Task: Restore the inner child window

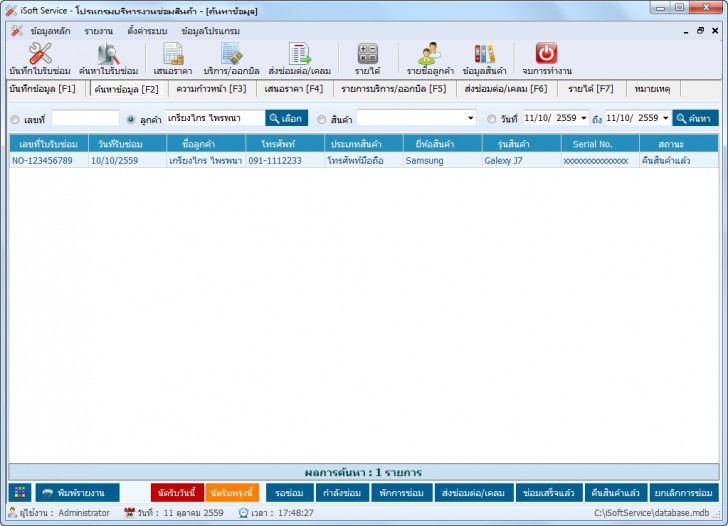Action: (700, 31)
